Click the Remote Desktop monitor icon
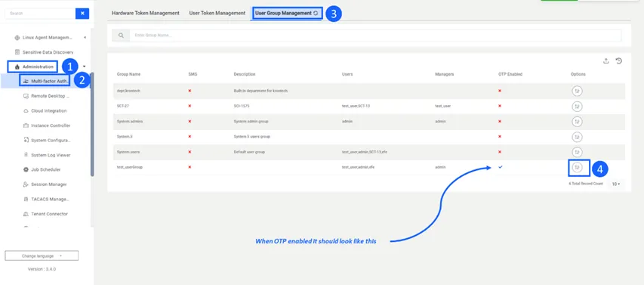The height and width of the screenshot is (285, 644). click(26, 96)
